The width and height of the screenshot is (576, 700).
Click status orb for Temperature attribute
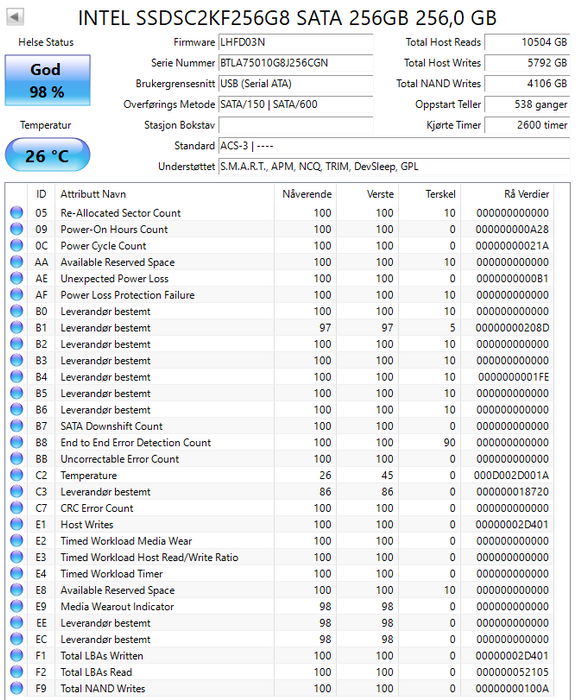coord(17,475)
